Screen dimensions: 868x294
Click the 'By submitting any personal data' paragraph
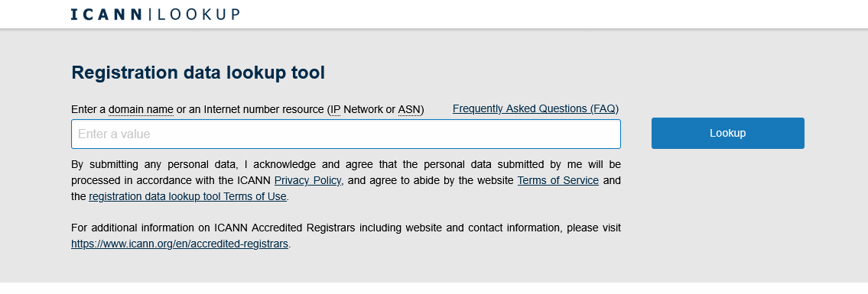(x=346, y=181)
